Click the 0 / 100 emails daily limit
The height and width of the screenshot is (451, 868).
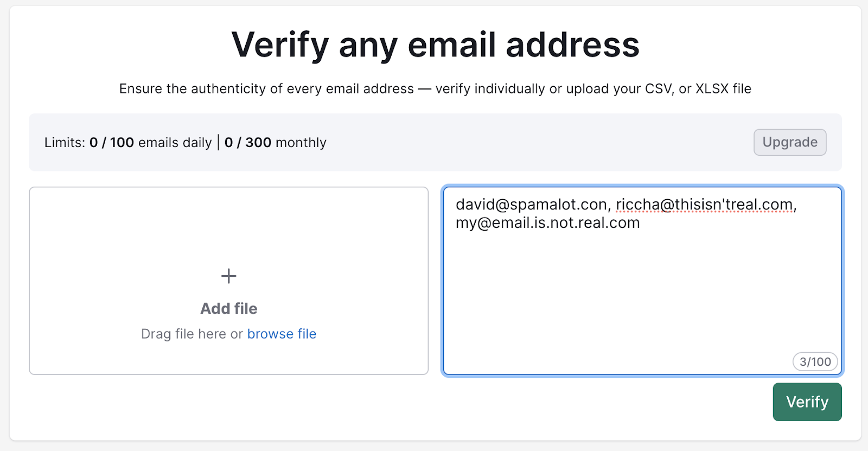pyautogui.click(x=150, y=143)
